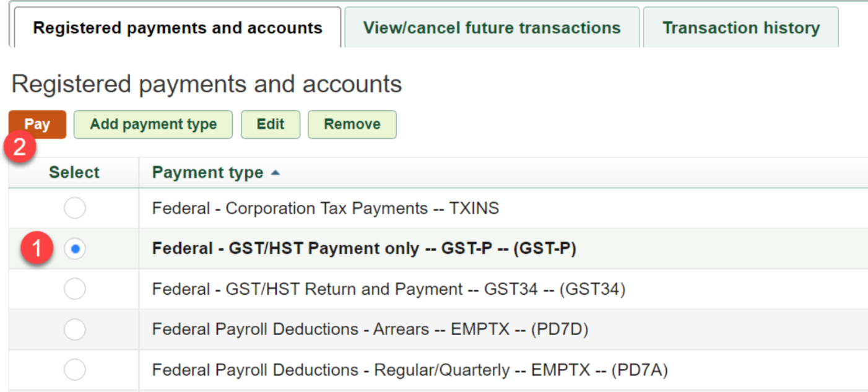Select Payroll Deductions Arrears radio button
The width and height of the screenshot is (868, 392).
coord(75,329)
